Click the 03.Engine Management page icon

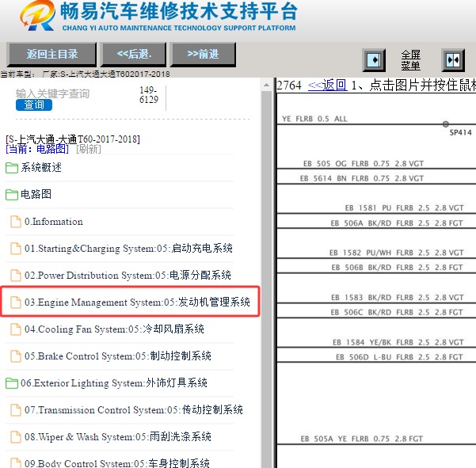pos(16,302)
